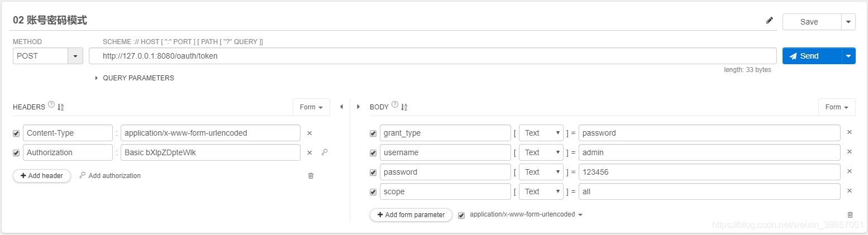
Task: Remove the Authorization header with X
Action: pyautogui.click(x=309, y=152)
